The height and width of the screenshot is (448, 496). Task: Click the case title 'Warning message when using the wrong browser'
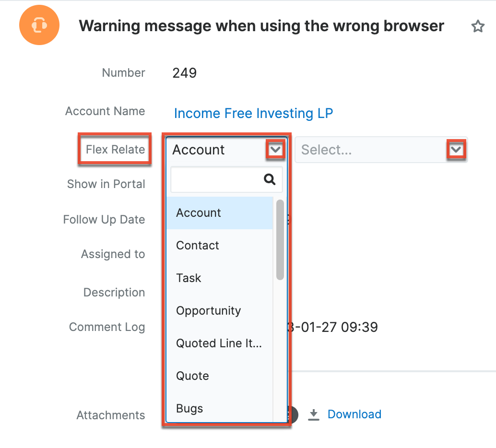261,26
